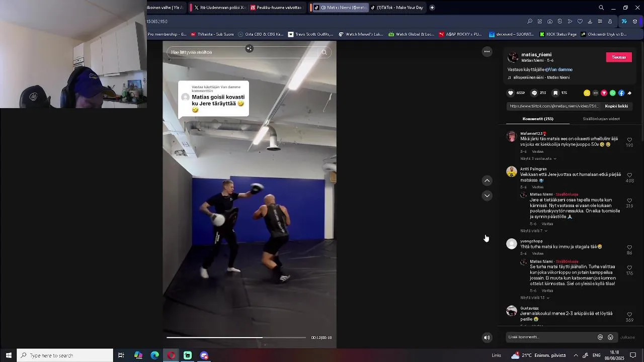Switch to Kommentit (213) tab
This screenshot has width=644, height=362.
(538, 119)
